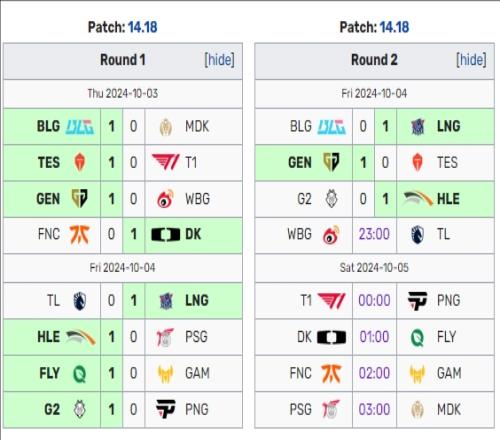The image size is (500, 440).
Task: Open the left Patch 14.18 link
Action: point(143,27)
